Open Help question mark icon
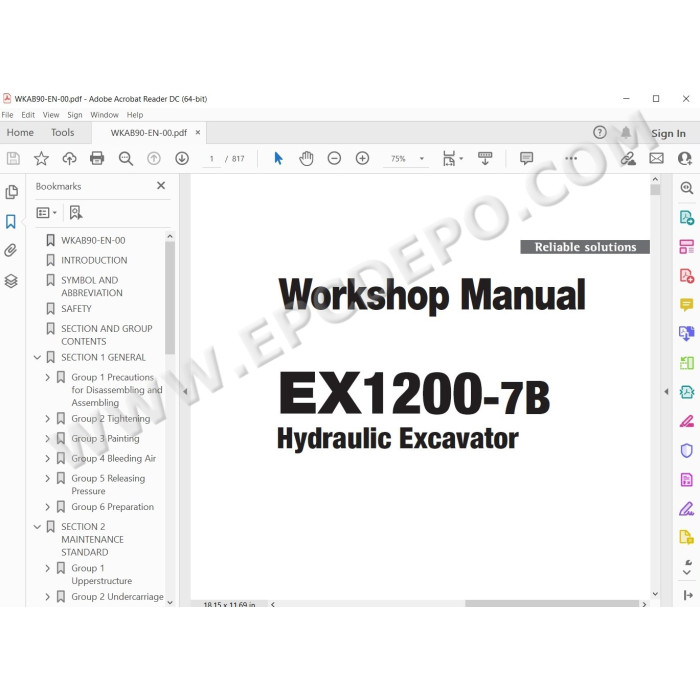The height and width of the screenshot is (700, 700). [600, 133]
